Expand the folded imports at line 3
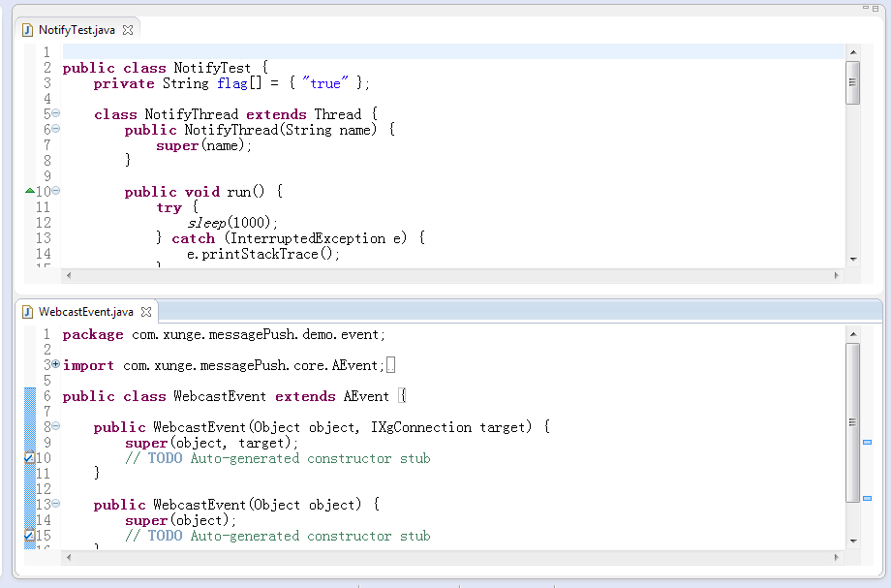 (56, 363)
